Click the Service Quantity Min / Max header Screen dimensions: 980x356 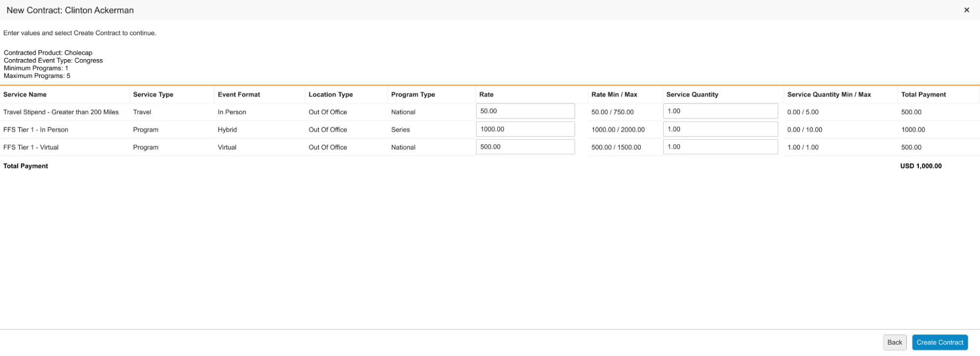pyautogui.click(x=829, y=95)
